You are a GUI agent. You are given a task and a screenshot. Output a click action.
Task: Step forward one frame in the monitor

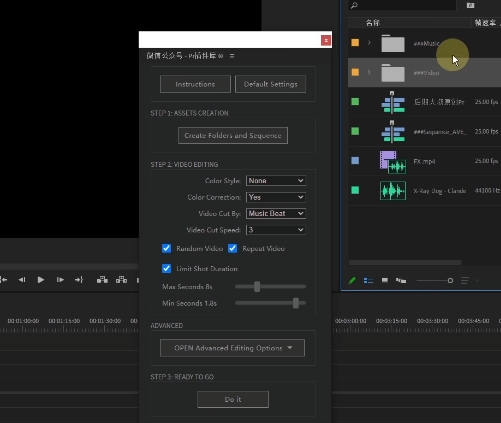click(60, 280)
